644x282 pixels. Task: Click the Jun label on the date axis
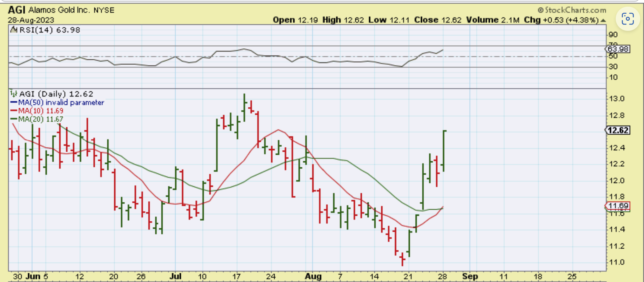pyautogui.click(x=33, y=277)
